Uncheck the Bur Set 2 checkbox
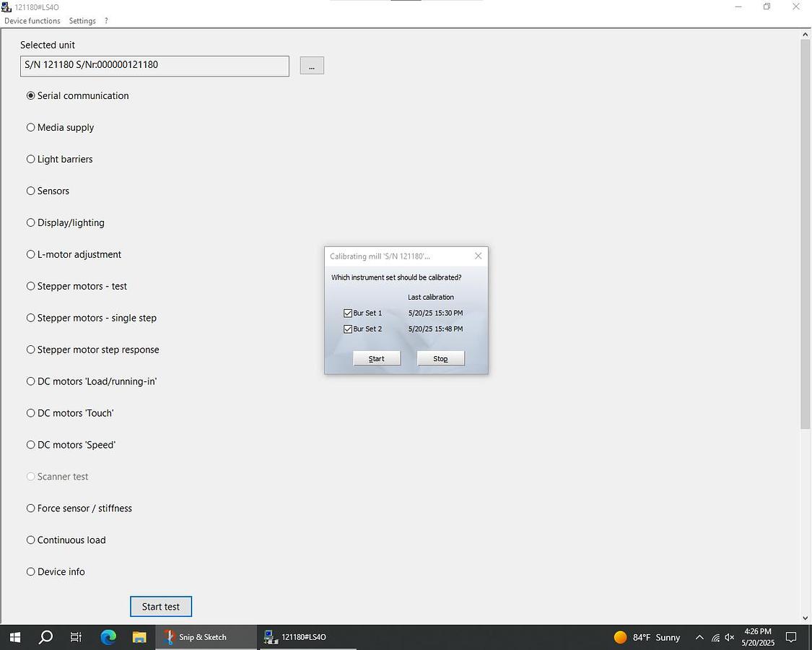 [348, 329]
